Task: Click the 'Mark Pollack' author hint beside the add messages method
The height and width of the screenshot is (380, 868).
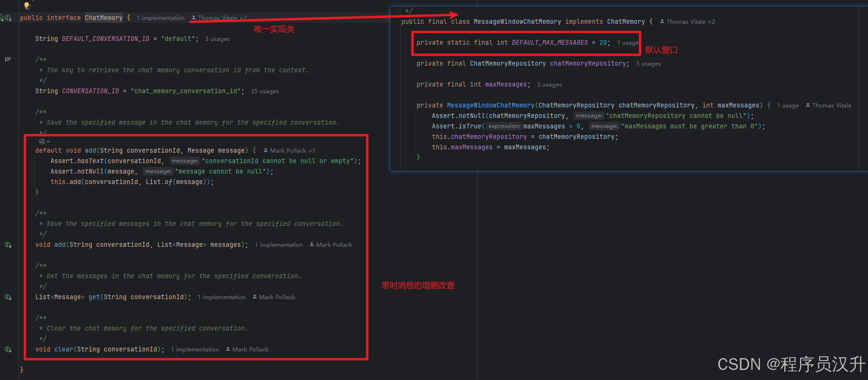Action: [331, 245]
